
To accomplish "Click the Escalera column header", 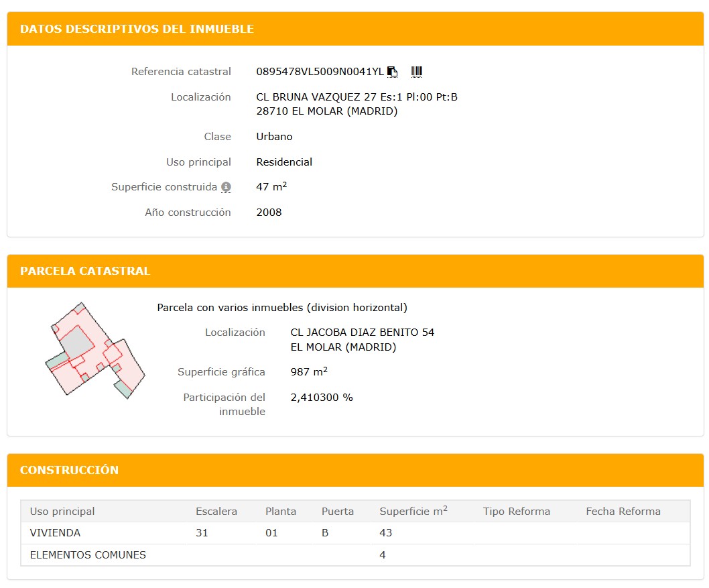I will click(216, 512).
